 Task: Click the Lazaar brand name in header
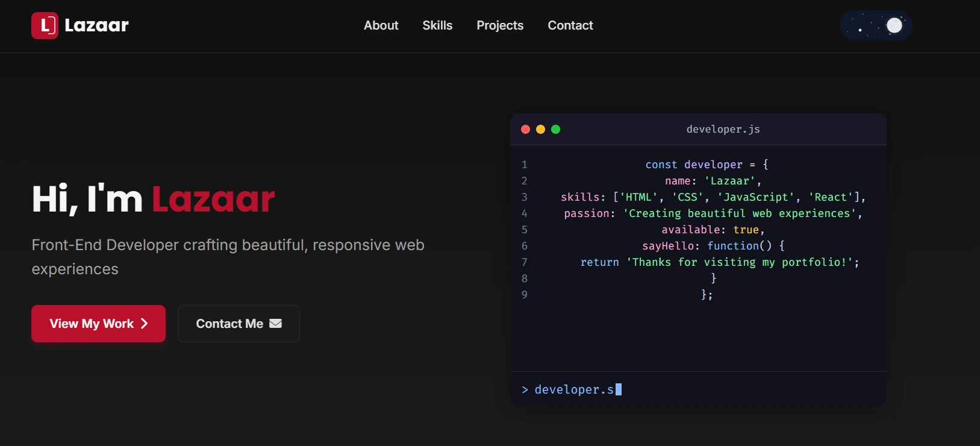(x=96, y=25)
